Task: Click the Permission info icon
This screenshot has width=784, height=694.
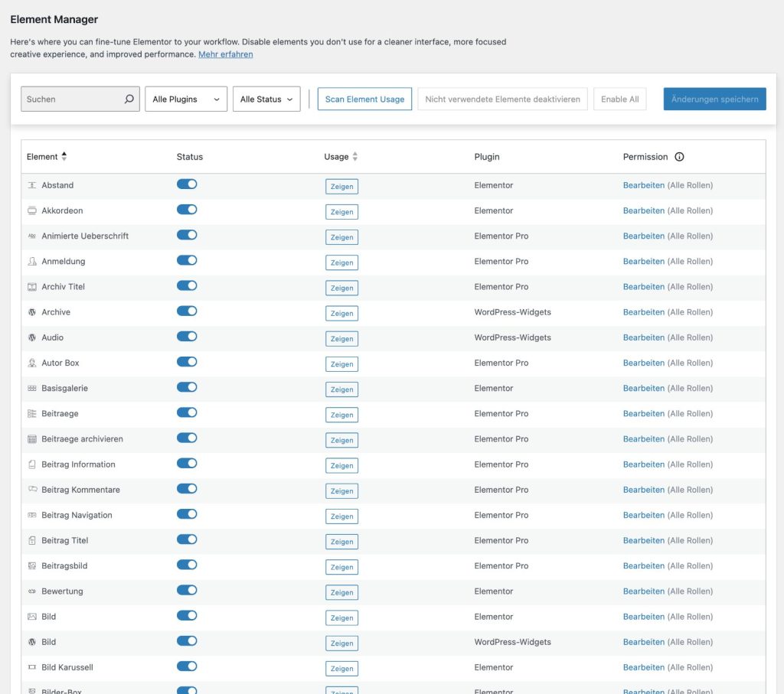Action: coord(679,157)
